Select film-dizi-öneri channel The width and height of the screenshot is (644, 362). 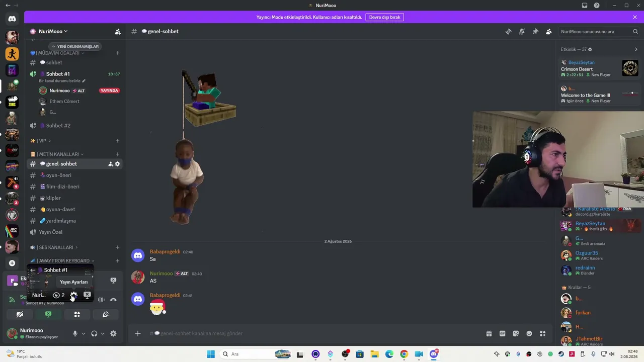click(x=74, y=187)
